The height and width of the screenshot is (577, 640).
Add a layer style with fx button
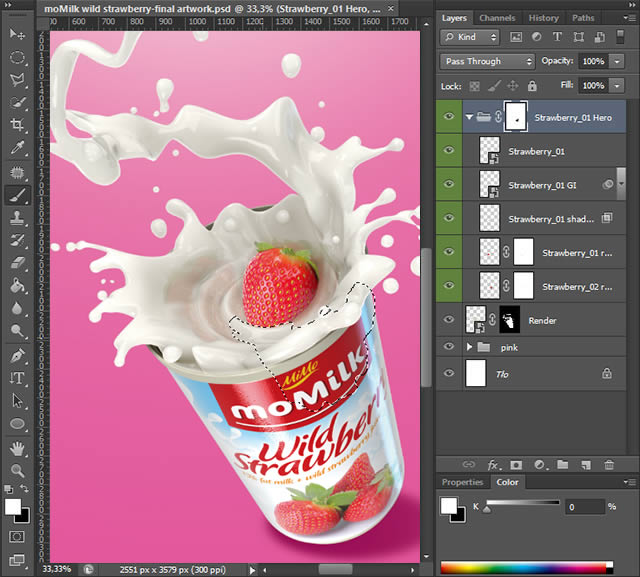tap(494, 465)
